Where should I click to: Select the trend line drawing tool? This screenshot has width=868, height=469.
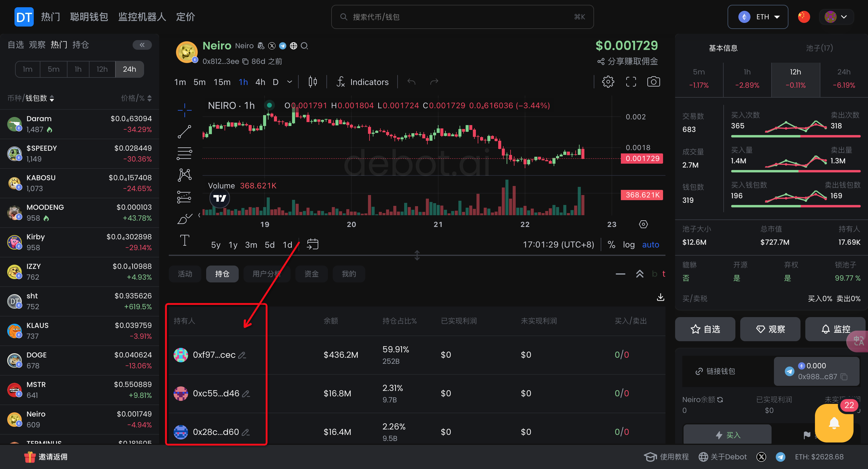coord(184,132)
